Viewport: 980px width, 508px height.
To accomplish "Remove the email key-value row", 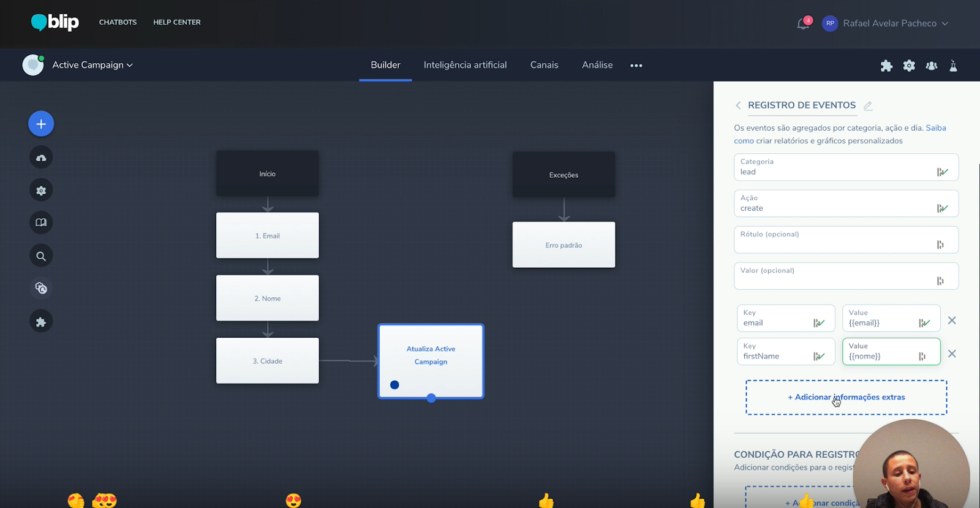I will click(x=952, y=320).
